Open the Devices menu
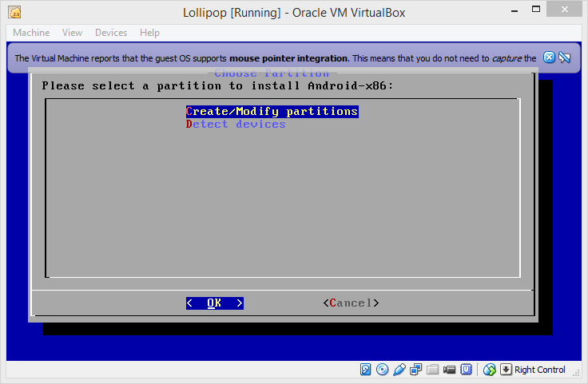 coord(111,33)
